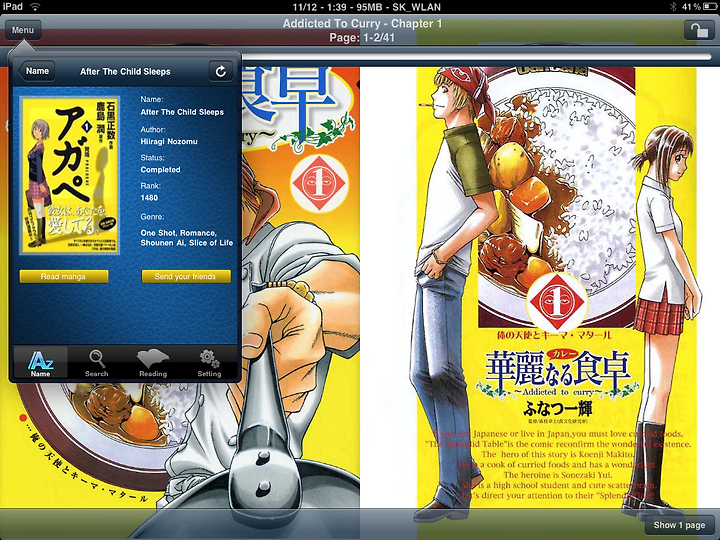Select the rank value 1480
Viewport: 720px width, 540px height.
[x=149, y=198]
